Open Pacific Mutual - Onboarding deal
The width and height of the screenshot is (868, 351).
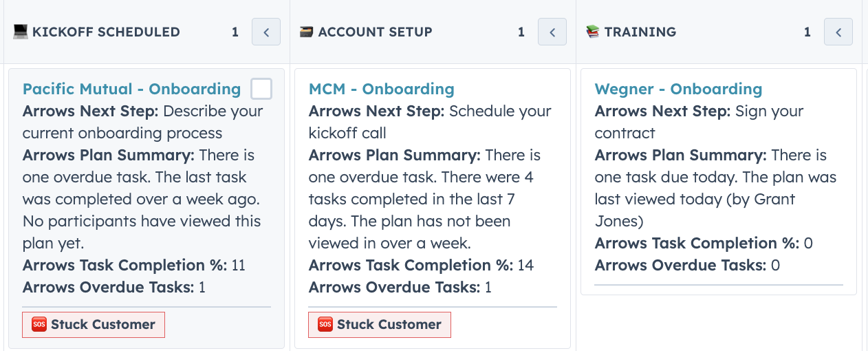131,89
